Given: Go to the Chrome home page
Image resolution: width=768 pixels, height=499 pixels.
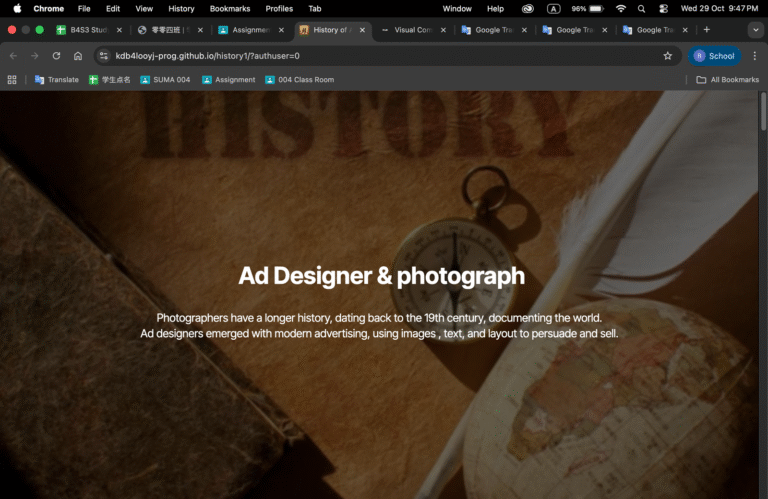Looking at the screenshot, I should pos(78,56).
